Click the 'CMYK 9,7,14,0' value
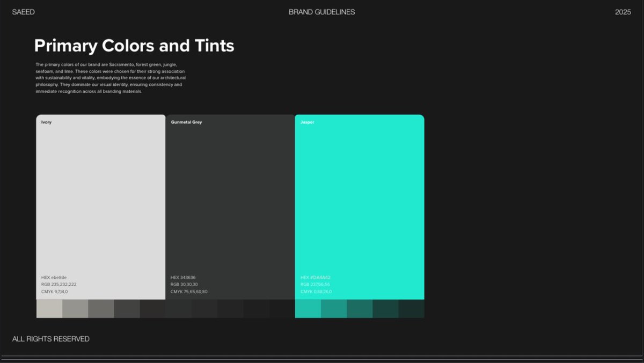The height and width of the screenshot is (363, 644). pyautogui.click(x=54, y=292)
